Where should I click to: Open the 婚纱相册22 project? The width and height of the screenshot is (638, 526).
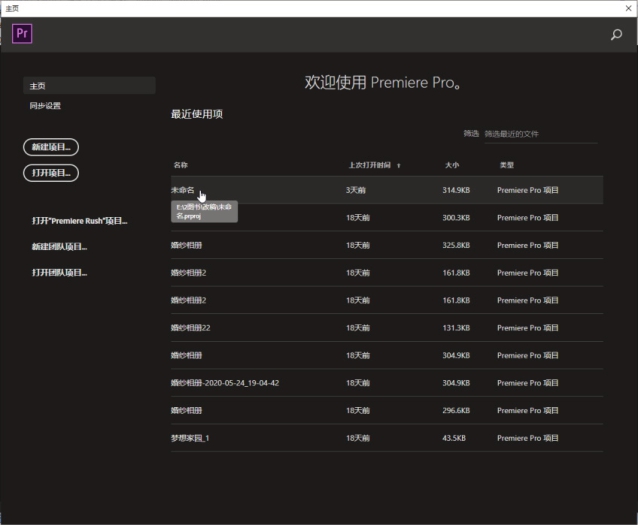click(x=190, y=328)
